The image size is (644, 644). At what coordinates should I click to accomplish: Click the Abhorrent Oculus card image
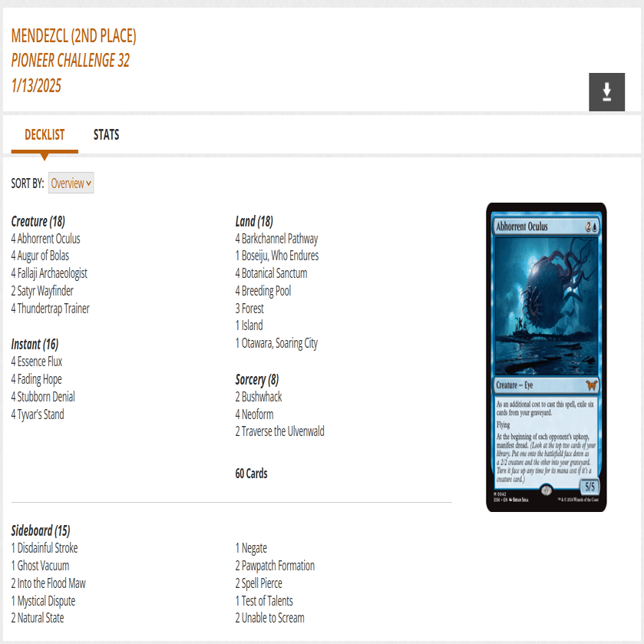click(x=546, y=357)
